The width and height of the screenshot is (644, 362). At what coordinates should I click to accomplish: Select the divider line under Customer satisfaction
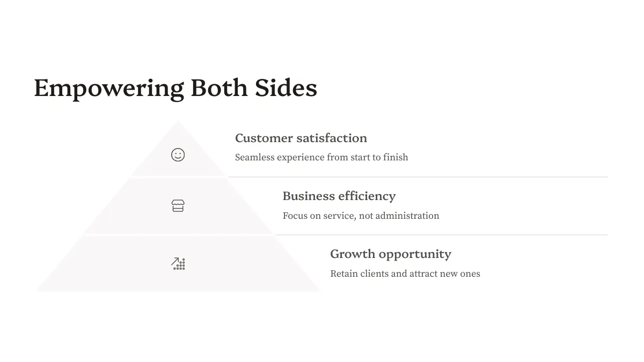click(x=418, y=177)
